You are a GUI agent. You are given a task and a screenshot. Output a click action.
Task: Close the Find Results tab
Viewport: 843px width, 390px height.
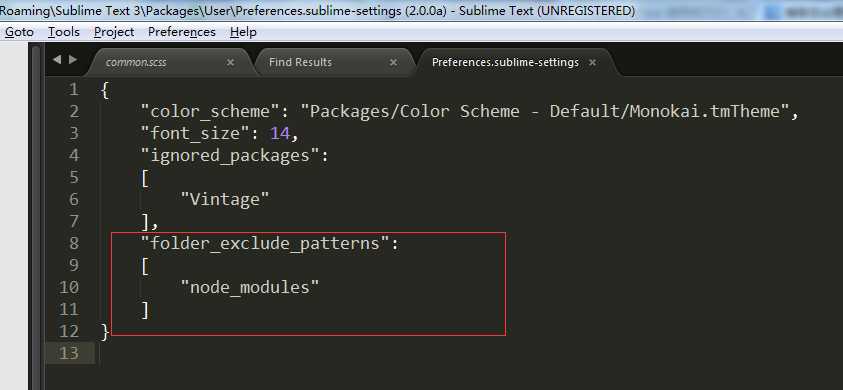(x=394, y=62)
